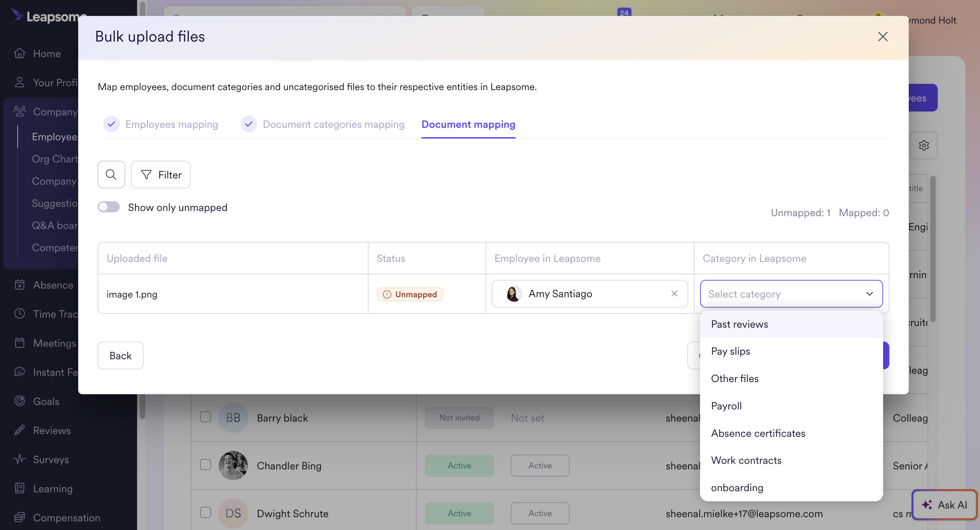Screen dimensions: 980x530
Task: Close the Bulk upload files dialog
Action: pyautogui.click(x=882, y=37)
